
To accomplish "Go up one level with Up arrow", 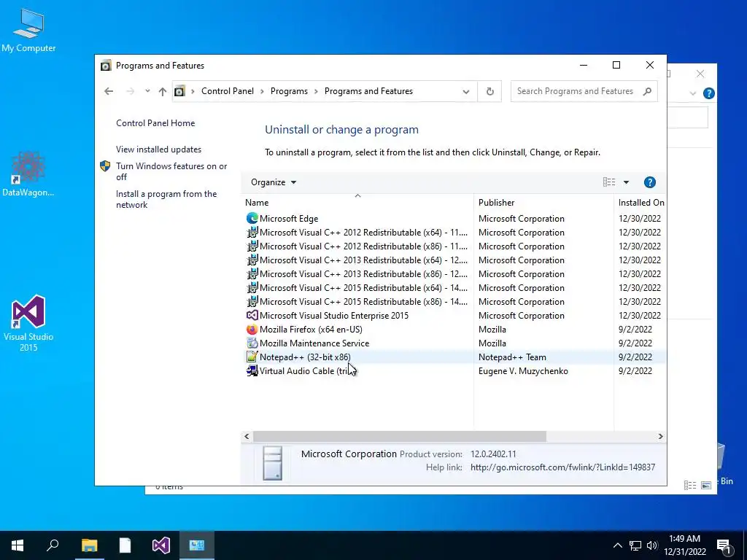I will click(x=163, y=91).
